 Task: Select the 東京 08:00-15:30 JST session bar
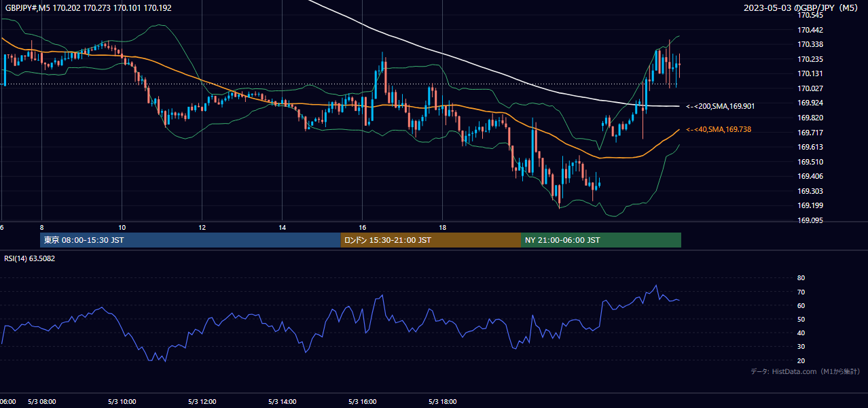pos(190,240)
